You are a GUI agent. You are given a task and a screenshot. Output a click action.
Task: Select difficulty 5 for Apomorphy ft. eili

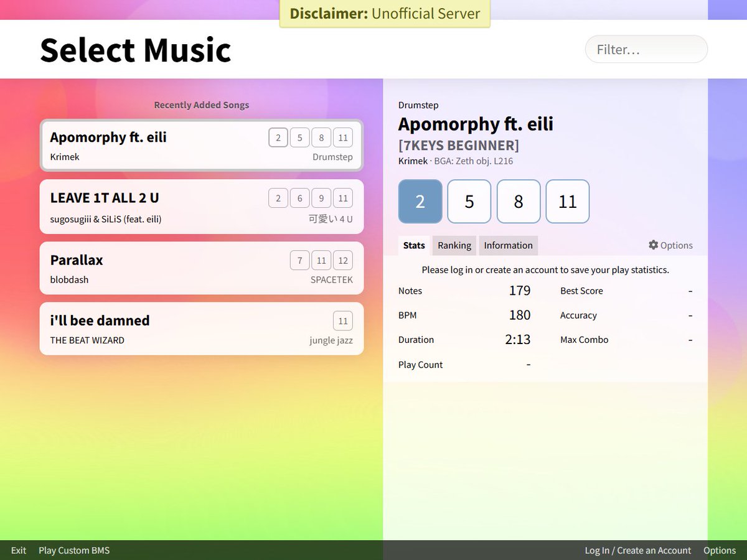469,201
